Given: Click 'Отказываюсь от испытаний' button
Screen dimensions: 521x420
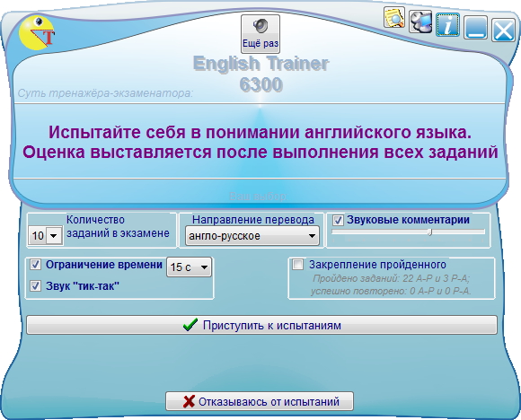Looking at the screenshot, I should [260, 401].
